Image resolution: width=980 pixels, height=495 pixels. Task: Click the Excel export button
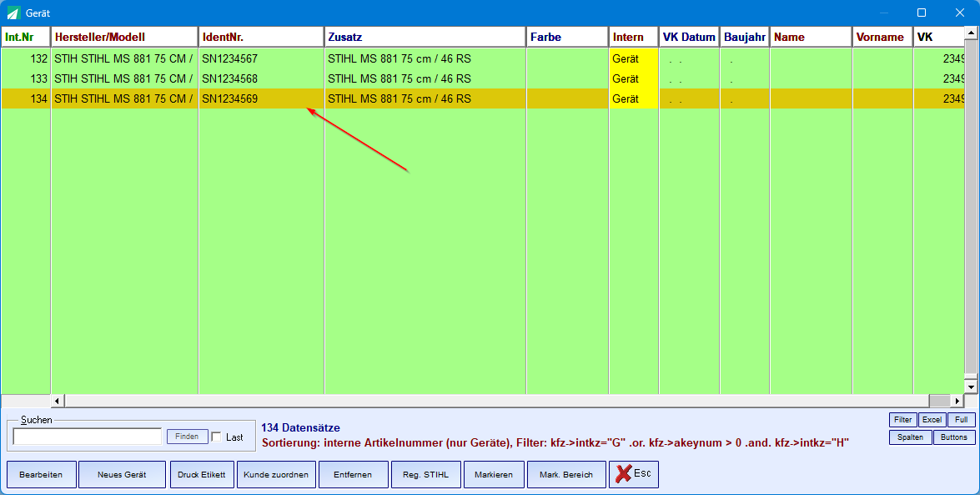click(932, 420)
